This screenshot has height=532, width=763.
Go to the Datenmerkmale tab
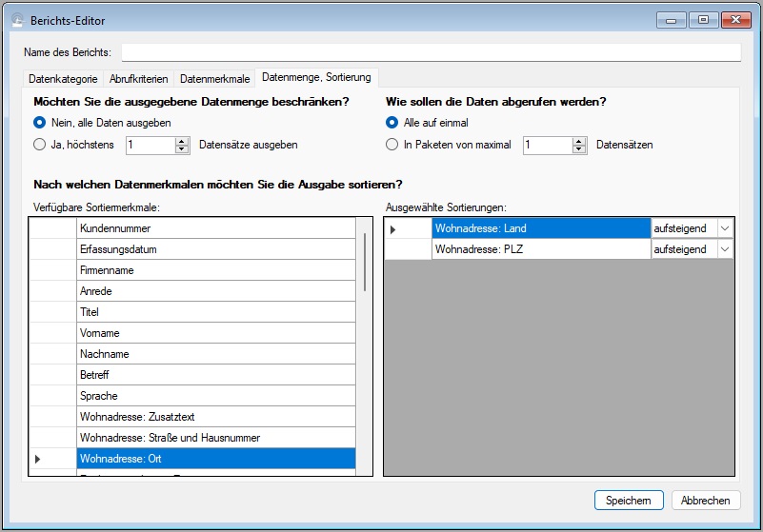coord(215,79)
